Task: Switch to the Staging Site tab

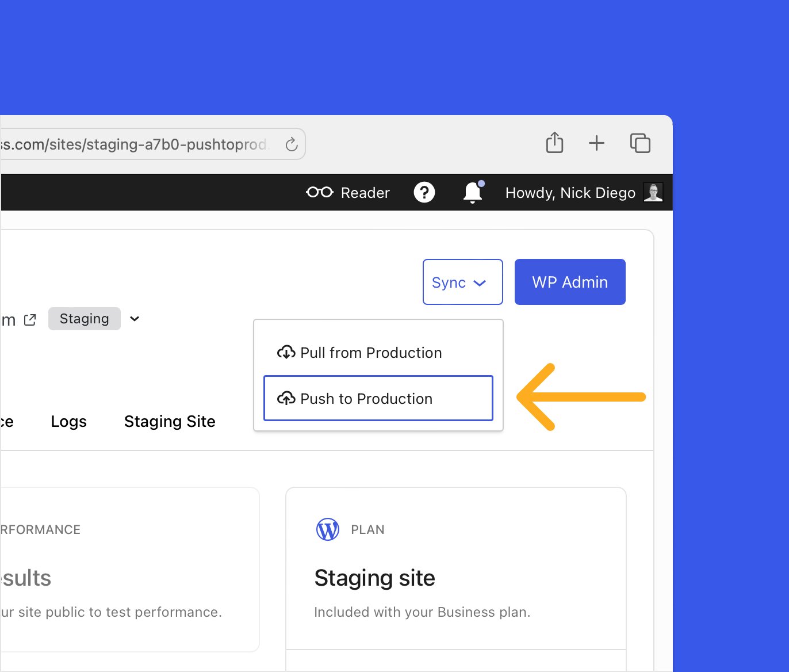Action: [170, 422]
